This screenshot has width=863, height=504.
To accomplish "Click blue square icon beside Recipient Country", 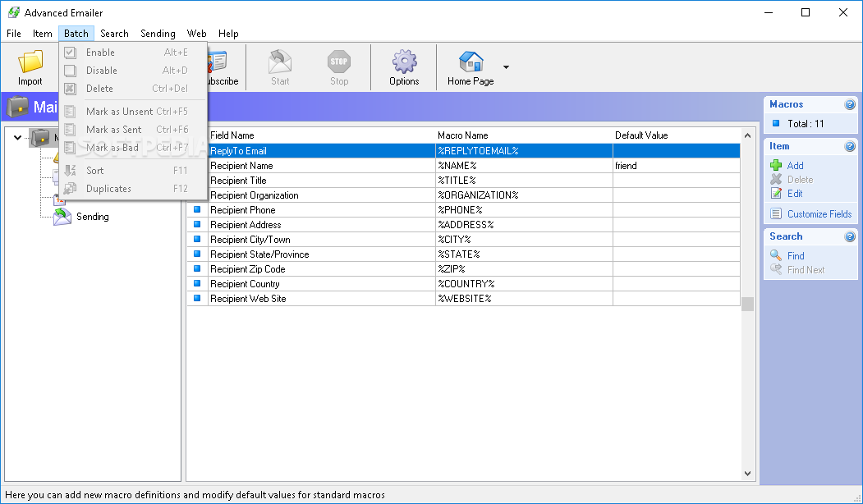I will click(197, 283).
